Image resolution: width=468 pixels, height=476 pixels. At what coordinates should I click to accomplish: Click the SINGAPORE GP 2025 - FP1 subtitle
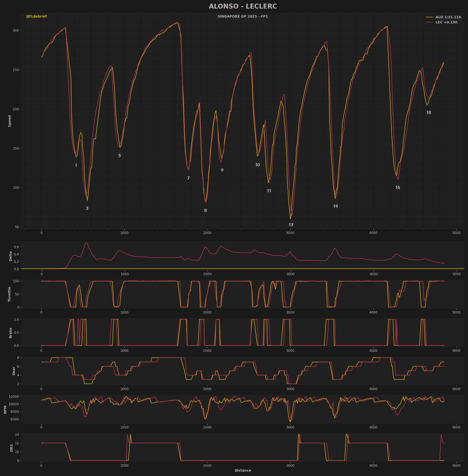pyautogui.click(x=243, y=17)
